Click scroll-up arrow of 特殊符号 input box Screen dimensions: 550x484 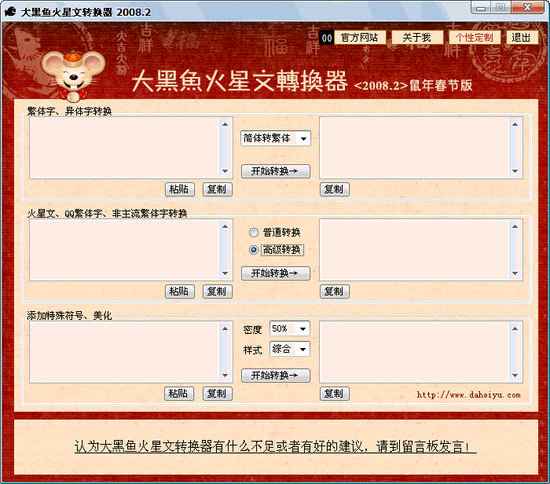pyautogui.click(x=225, y=328)
